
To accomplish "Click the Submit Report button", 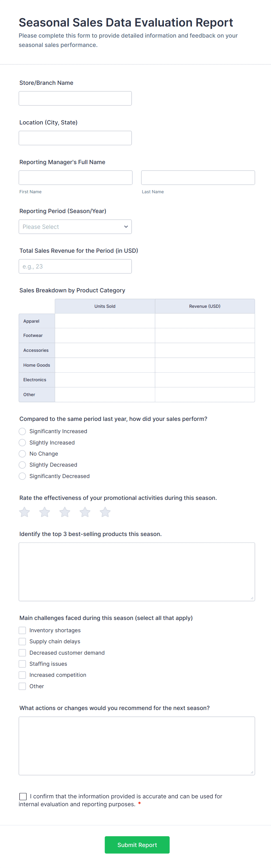I will [x=137, y=844].
